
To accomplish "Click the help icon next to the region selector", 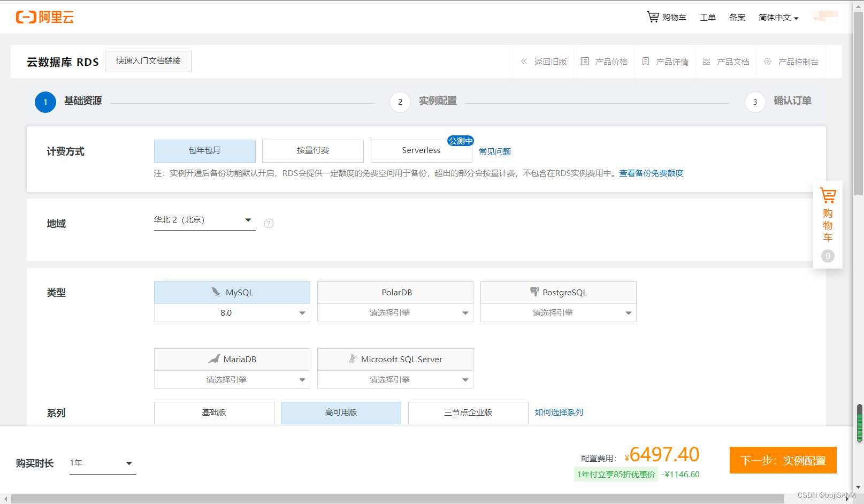I will point(269,223).
